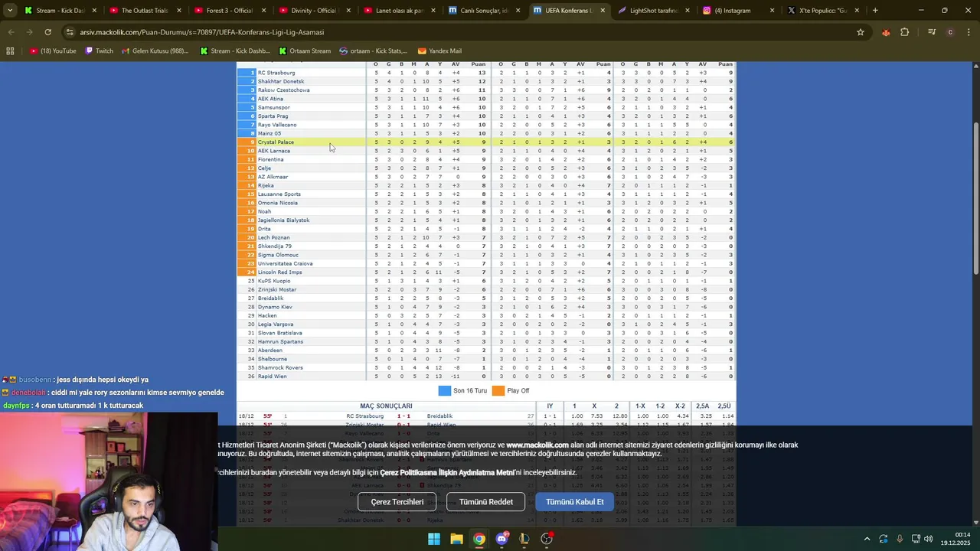The image size is (980, 551).
Task: Reload the current page
Action: point(47,32)
